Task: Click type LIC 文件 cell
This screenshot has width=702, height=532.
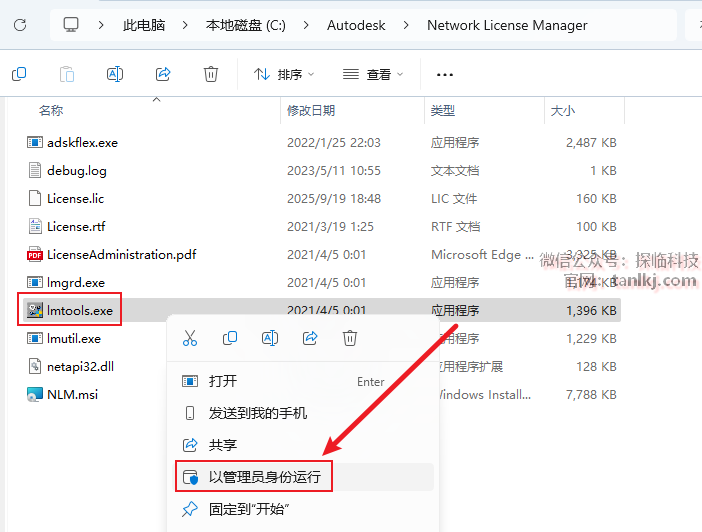Action: 454,198
